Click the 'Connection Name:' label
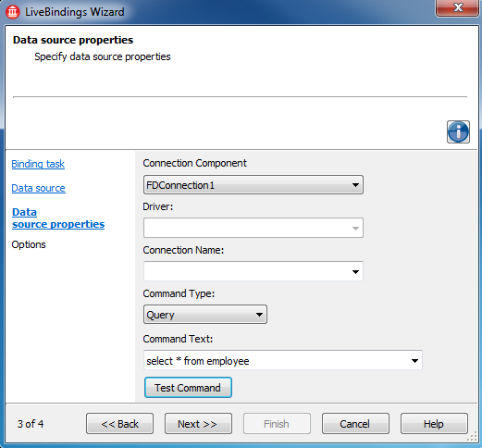 tap(183, 250)
